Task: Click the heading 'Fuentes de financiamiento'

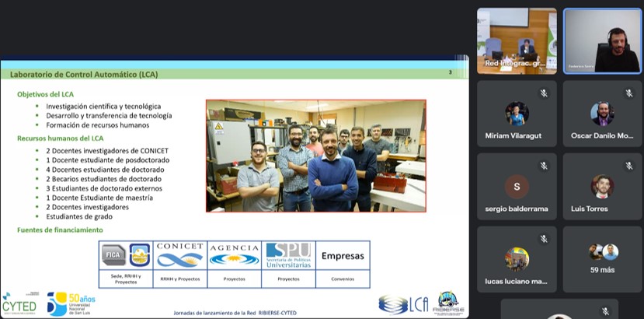Action: click(x=60, y=230)
